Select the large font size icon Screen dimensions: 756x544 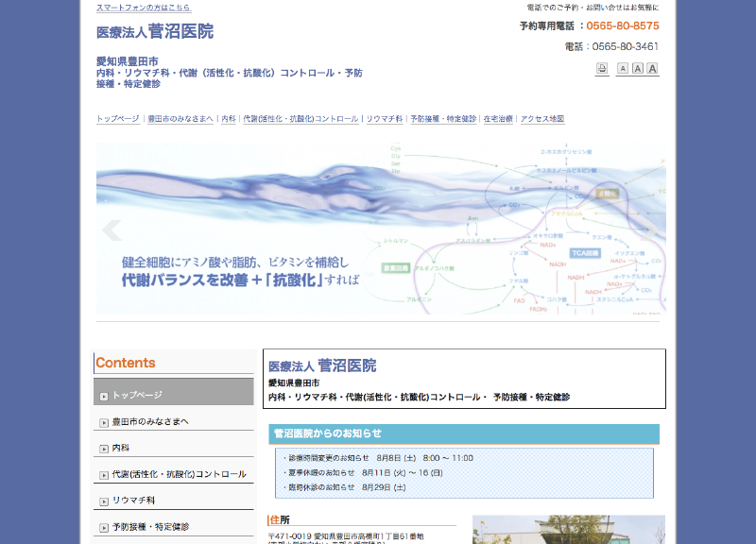tap(652, 68)
